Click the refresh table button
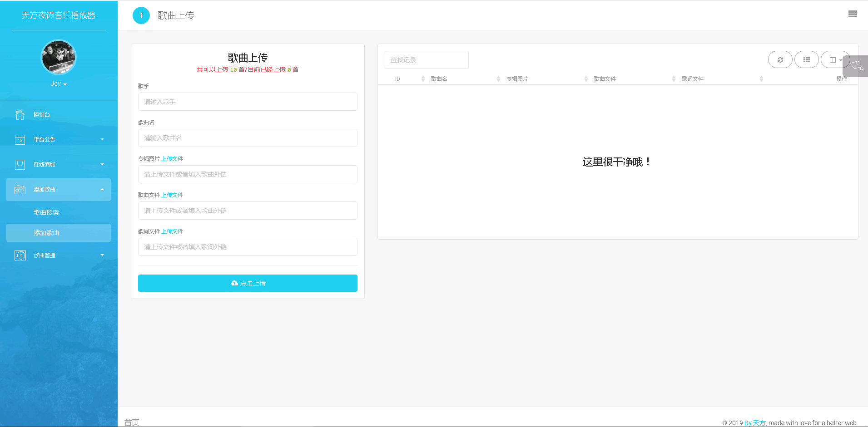The image size is (868, 427). click(x=780, y=59)
